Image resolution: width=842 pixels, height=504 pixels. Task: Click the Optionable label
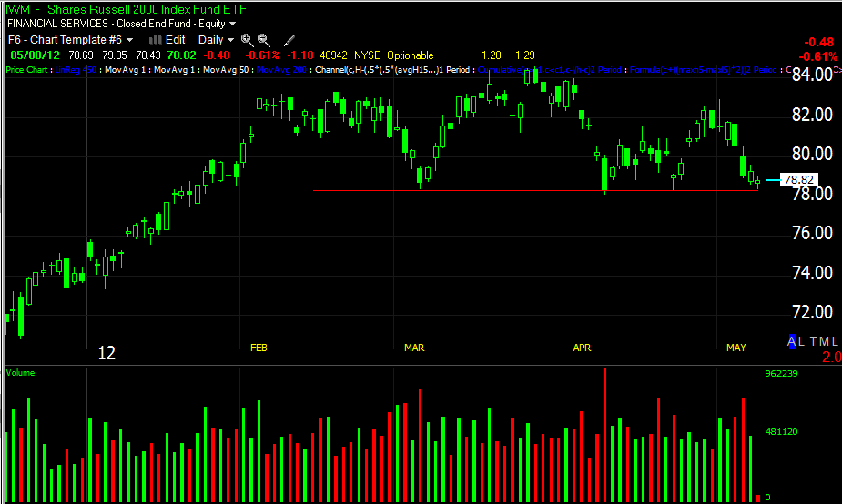[x=411, y=55]
